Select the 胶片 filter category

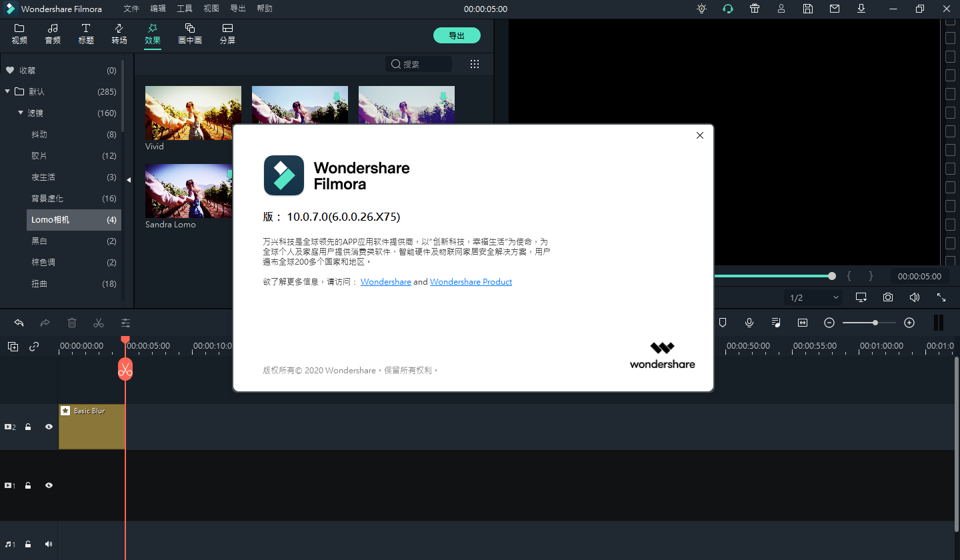click(x=73, y=156)
